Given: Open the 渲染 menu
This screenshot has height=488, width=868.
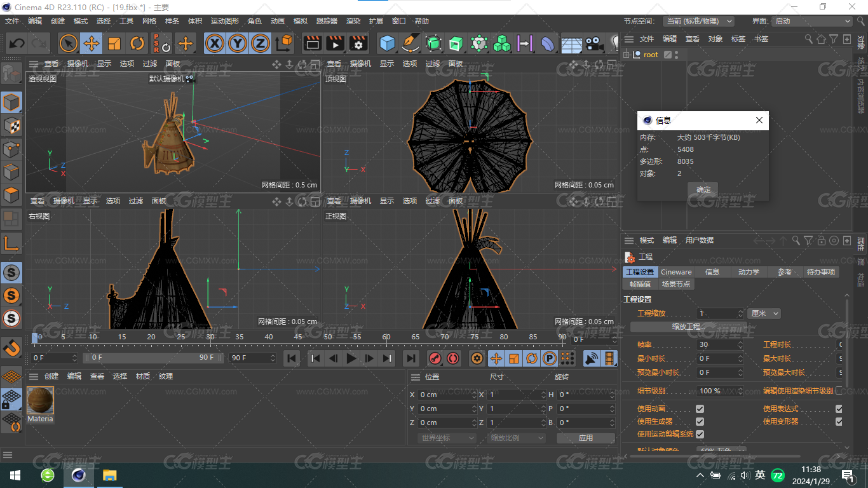Looking at the screenshot, I should pyautogui.click(x=353, y=21).
